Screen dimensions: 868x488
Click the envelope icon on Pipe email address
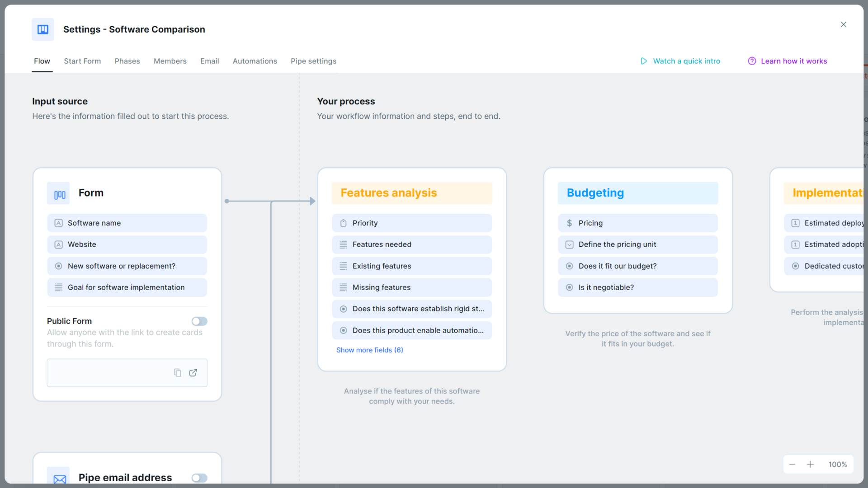pyautogui.click(x=59, y=478)
